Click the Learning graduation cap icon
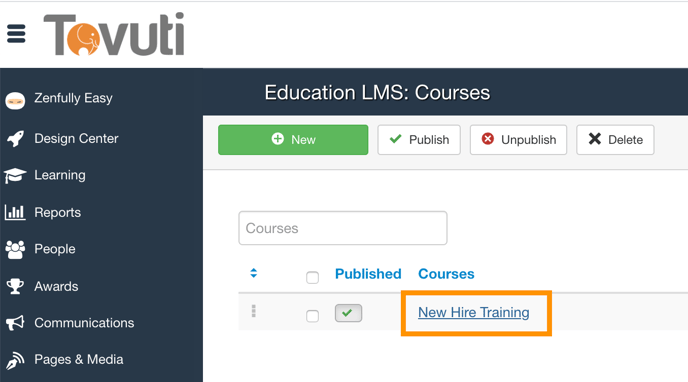Screen dimensions: 688x382 [x=15, y=175]
